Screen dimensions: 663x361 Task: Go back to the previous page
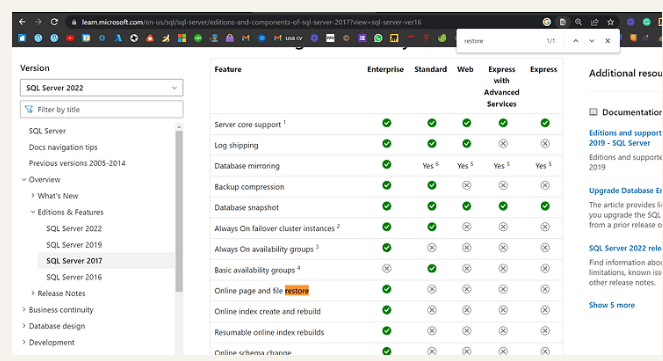coord(22,22)
